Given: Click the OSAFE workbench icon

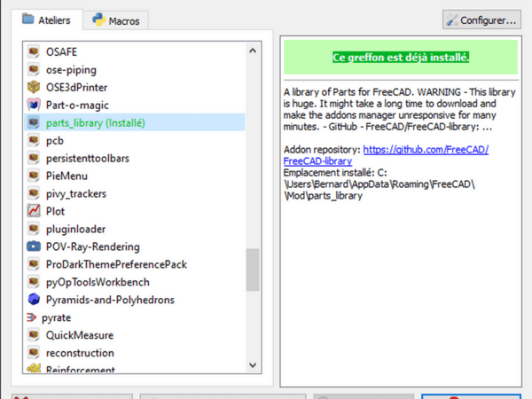Looking at the screenshot, I should (34, 52).
